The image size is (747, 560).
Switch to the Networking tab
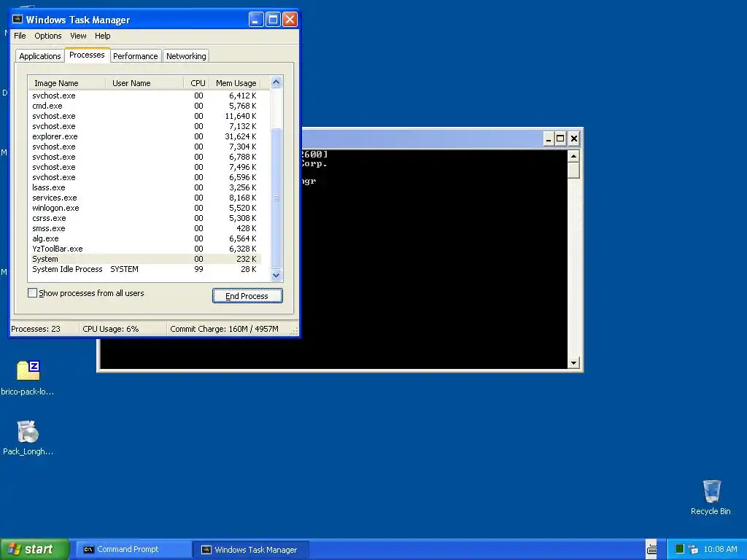[186, 56]
